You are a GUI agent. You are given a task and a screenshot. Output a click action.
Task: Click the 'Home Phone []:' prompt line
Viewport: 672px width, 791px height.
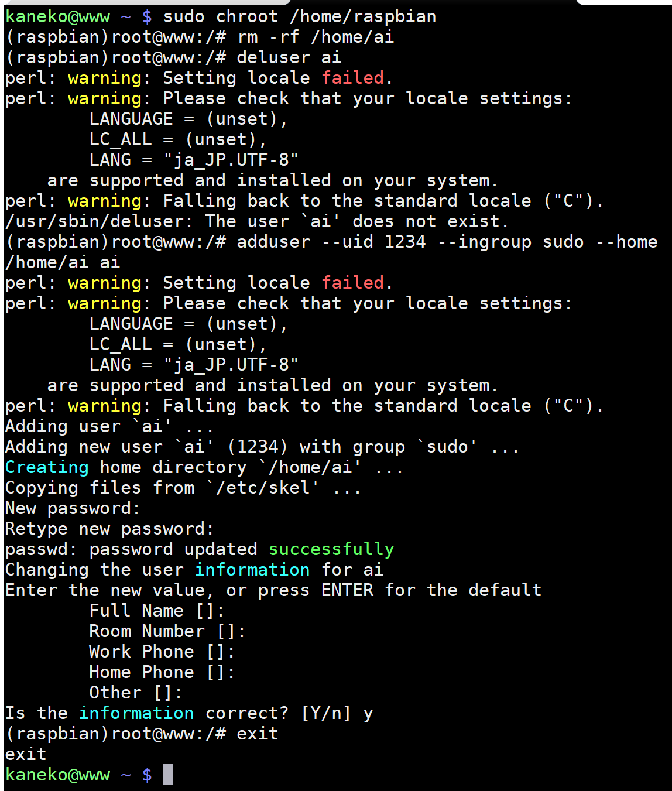(162, 672)
